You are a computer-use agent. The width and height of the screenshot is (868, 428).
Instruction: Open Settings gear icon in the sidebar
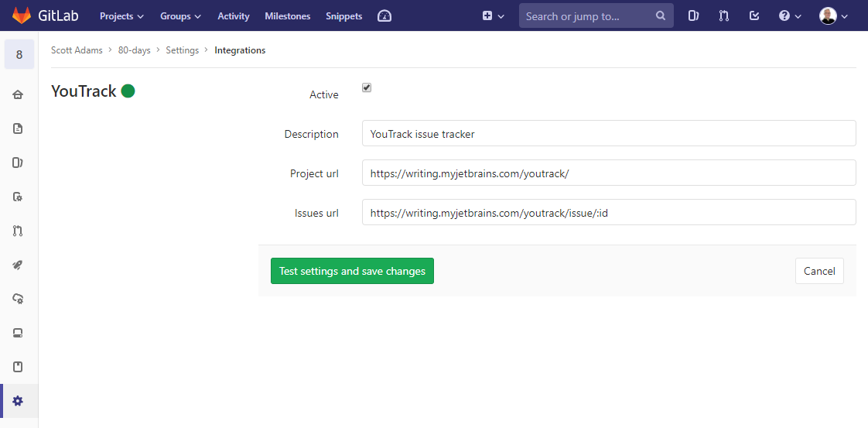click(x=18, y=401)
